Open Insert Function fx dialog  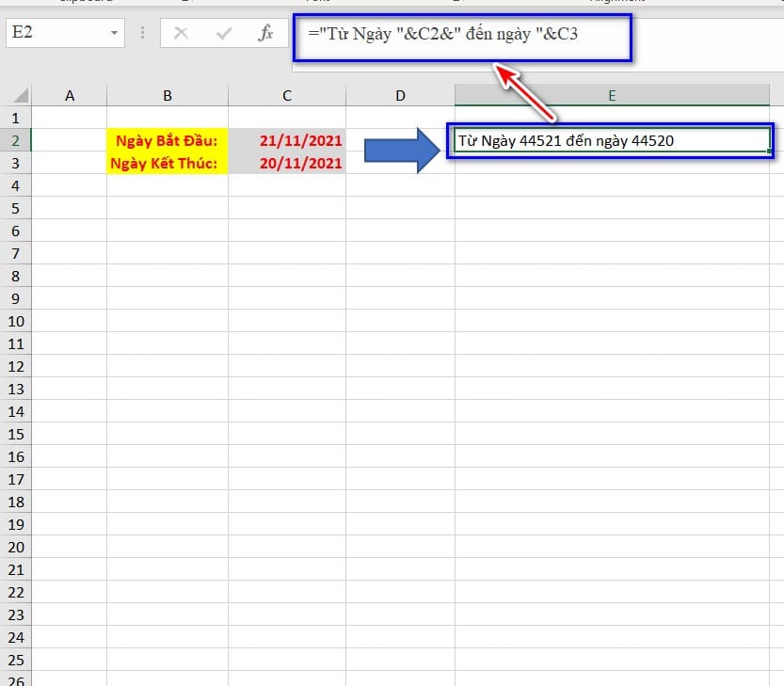(x=266, y=33)
